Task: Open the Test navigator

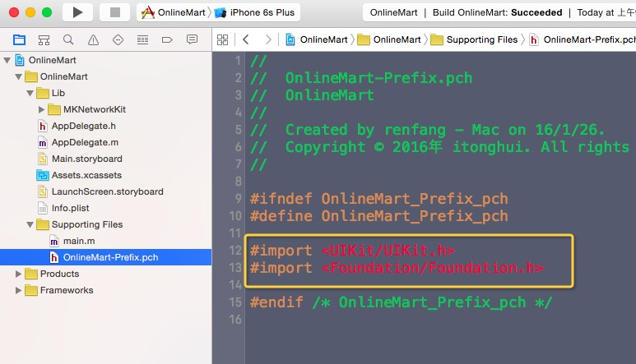Action: (x=118, y=39)
